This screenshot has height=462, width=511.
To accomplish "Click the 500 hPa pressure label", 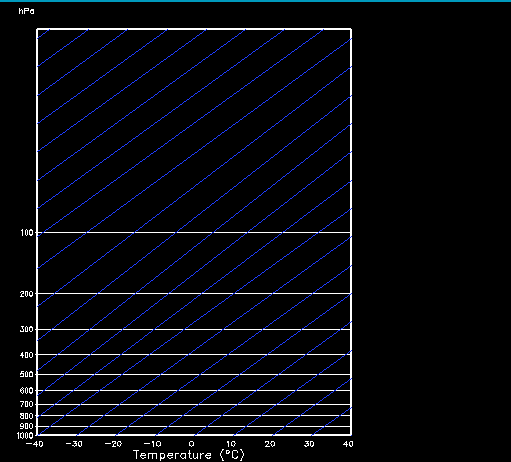I will coord(27,374).
